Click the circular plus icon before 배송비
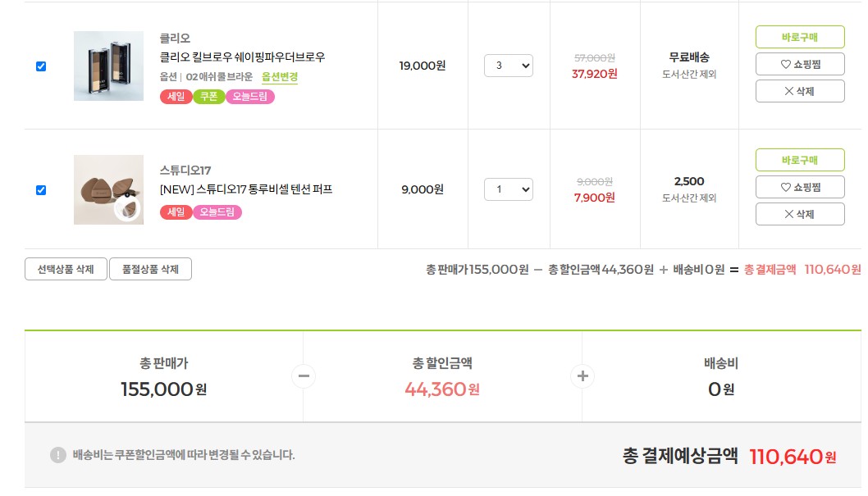The height and width of the screenshot is (496, 868). (582, 376)
